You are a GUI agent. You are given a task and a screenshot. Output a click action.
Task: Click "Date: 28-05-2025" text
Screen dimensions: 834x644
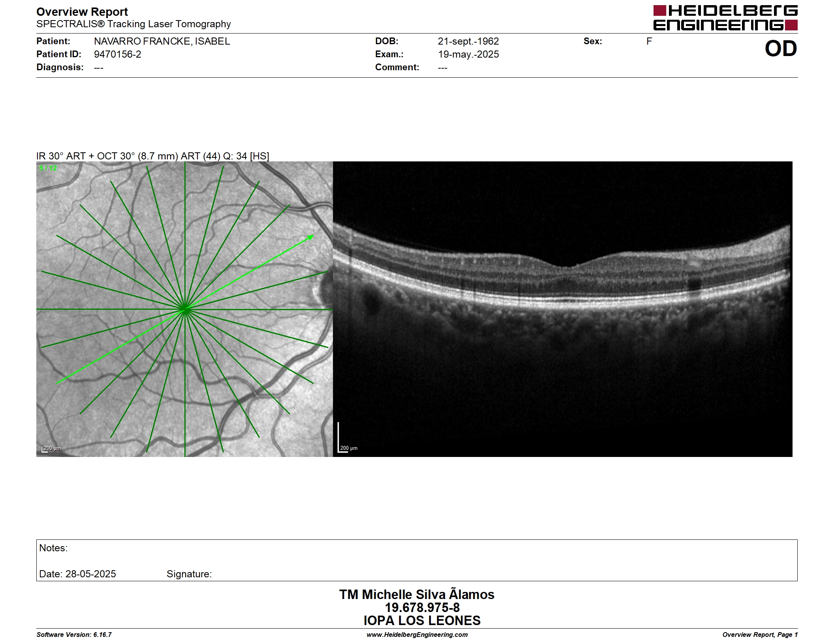[x=77, y=574]
